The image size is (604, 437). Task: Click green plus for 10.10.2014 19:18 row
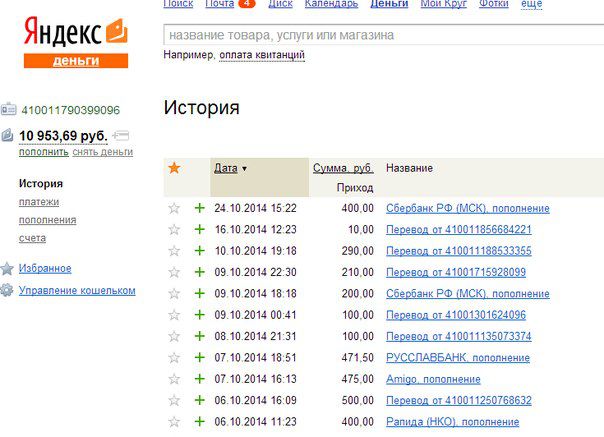click(200, 251)
